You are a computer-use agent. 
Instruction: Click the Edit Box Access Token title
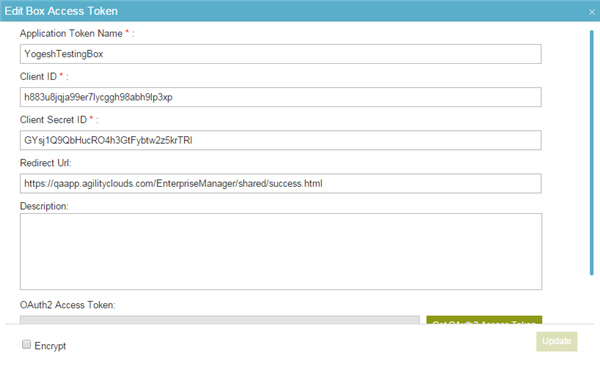[61, 11]
